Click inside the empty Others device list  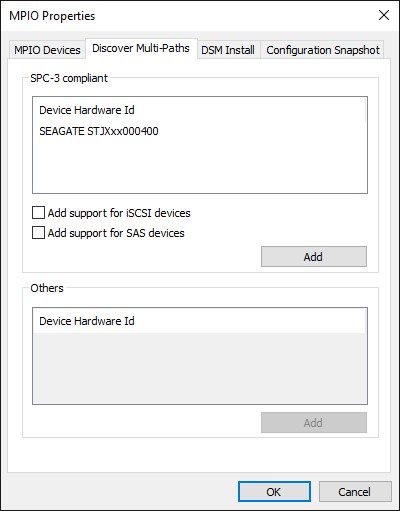coord(200,368)
